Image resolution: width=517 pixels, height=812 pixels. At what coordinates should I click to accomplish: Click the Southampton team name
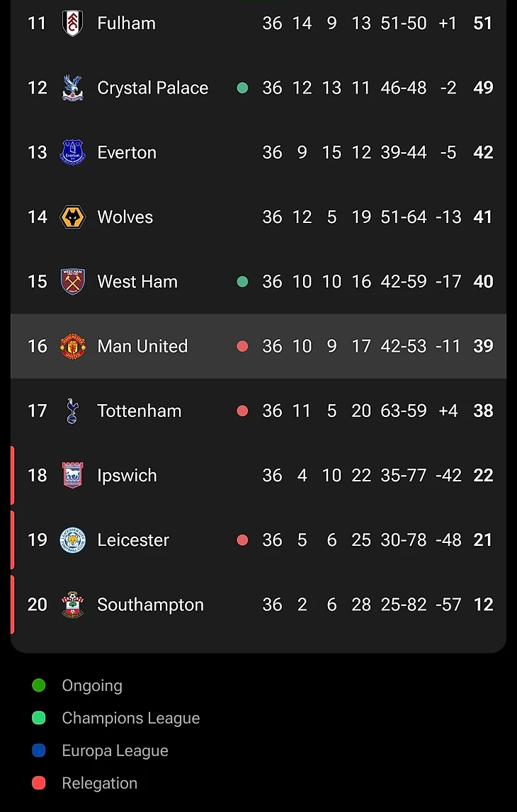(150, 605)
